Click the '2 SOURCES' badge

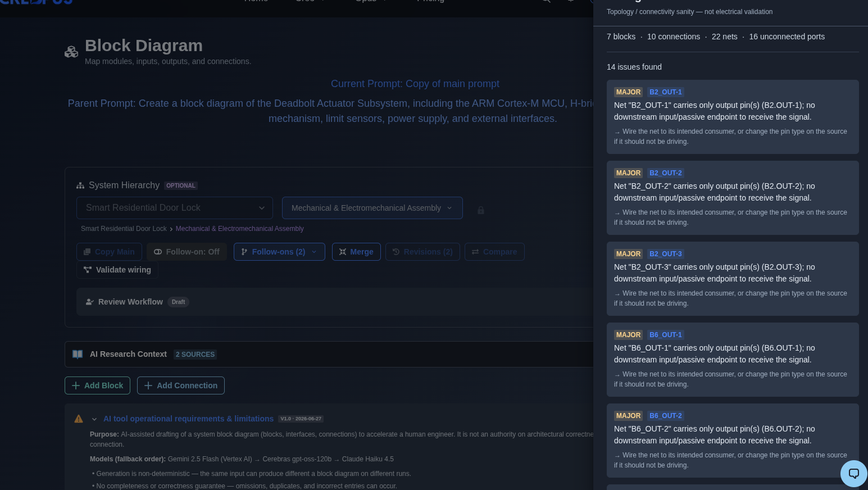[x=195, y=355]
